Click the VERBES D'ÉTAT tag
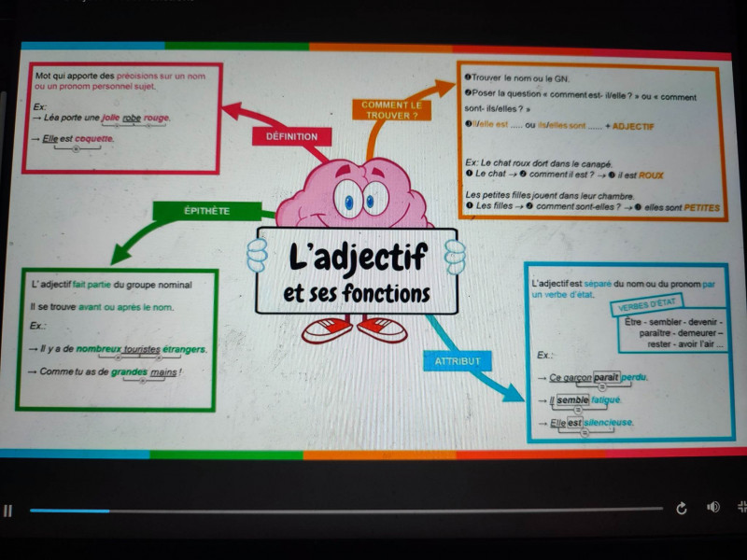 tap(647, 305)
